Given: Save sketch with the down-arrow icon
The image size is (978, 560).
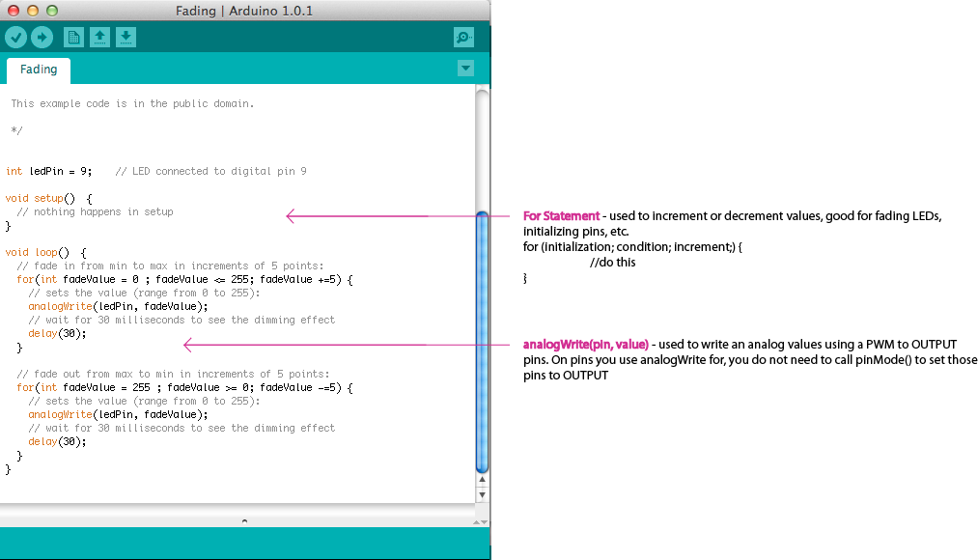Looking at the screenshot, I should click(x=126, y=38).
